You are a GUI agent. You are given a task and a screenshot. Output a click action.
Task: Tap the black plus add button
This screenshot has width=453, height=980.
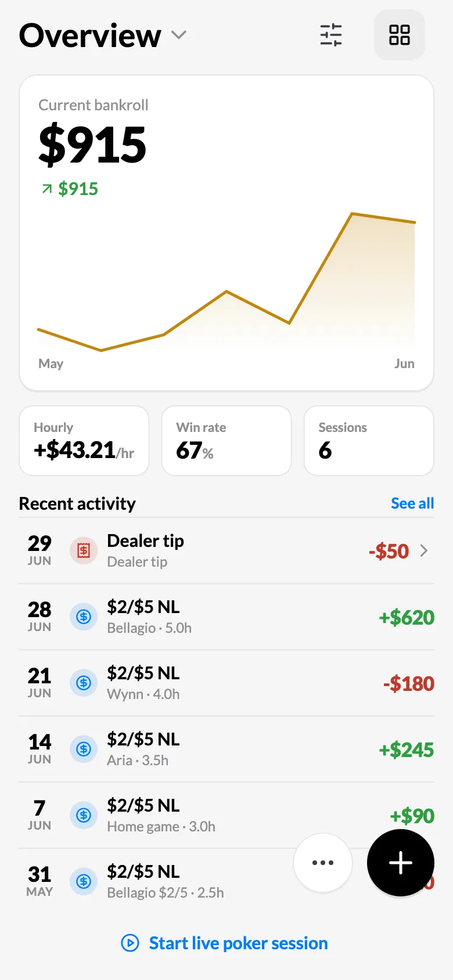401,863
